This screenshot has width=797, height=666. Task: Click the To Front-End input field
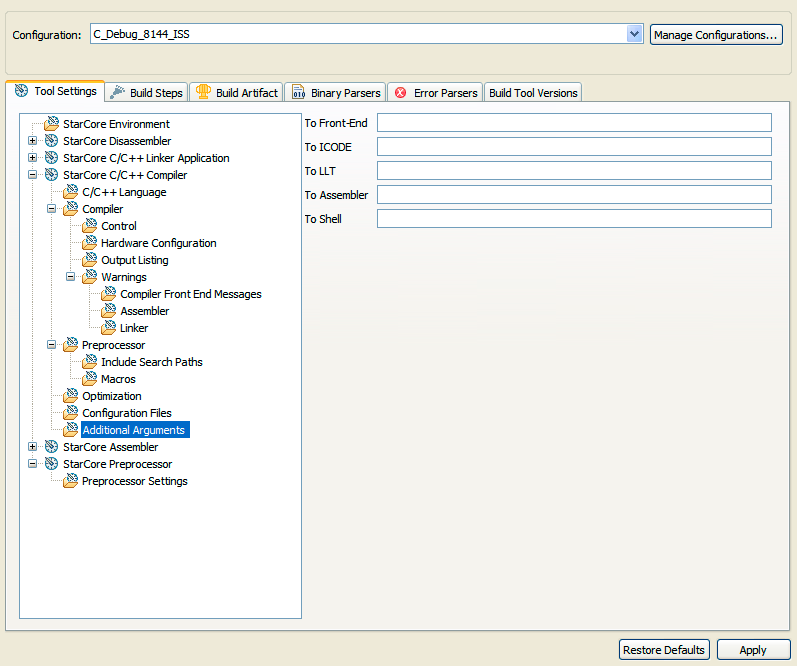click(574, 123)
